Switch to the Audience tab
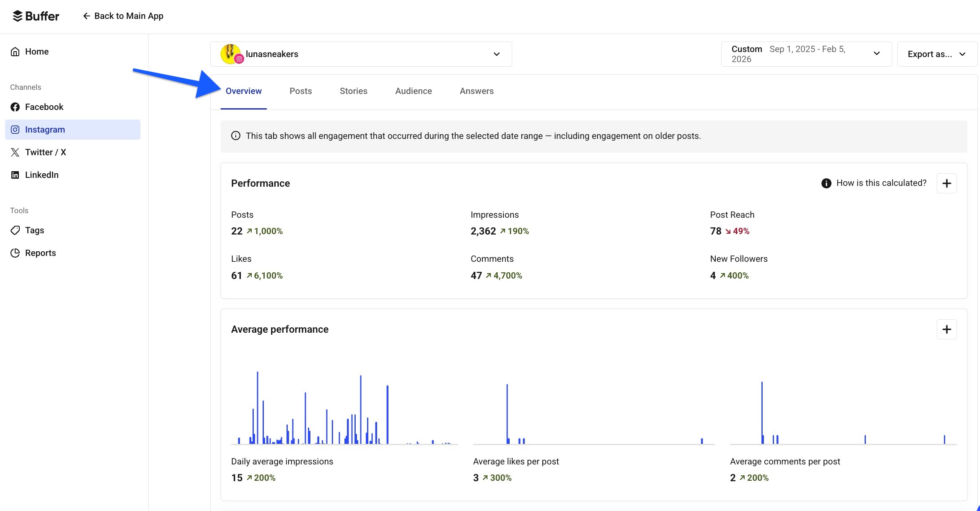Image resolution: width=980 pixels, height=511 pixels. [x=414, y=91]
